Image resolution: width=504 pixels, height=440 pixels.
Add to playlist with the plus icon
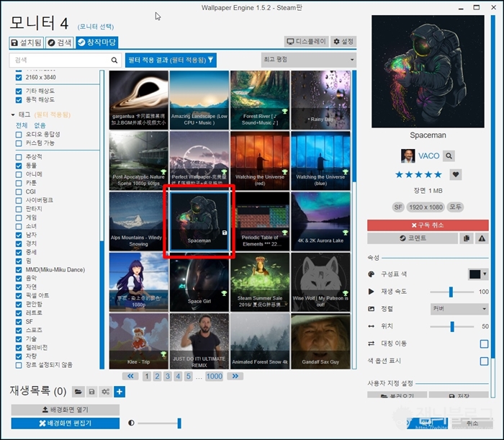(120, 392)
